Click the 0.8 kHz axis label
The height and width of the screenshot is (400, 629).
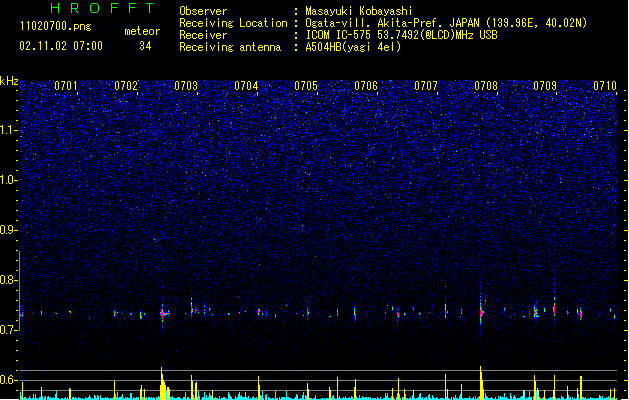8,280
